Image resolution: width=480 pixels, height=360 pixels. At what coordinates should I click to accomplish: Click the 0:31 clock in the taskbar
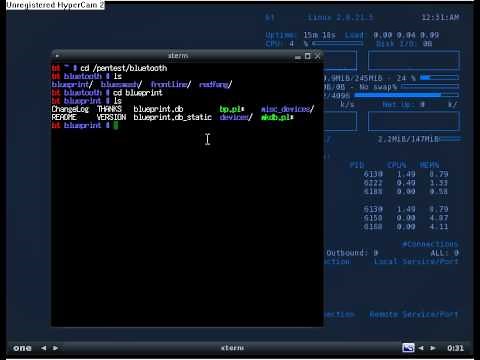(x=455, y=348)
